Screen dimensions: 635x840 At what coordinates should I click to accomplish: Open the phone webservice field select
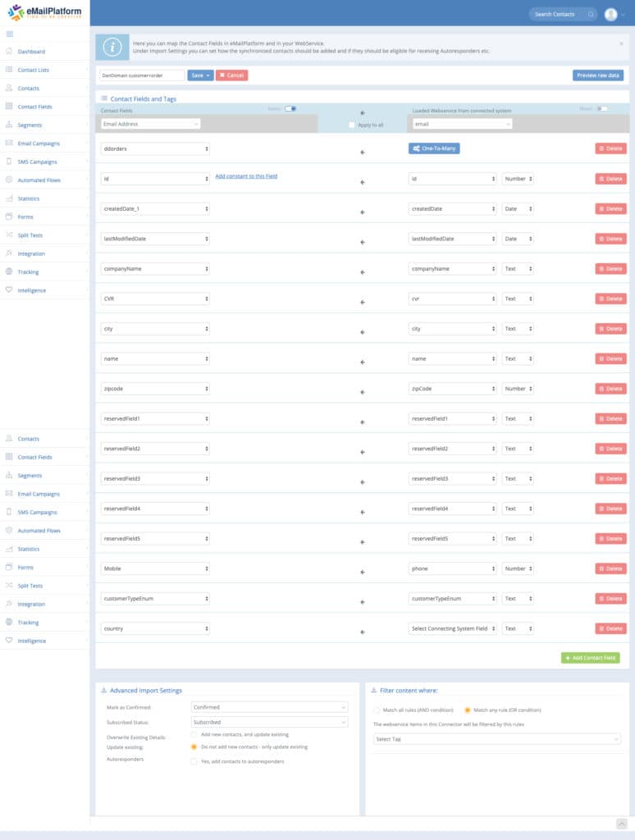coord(452,569)
